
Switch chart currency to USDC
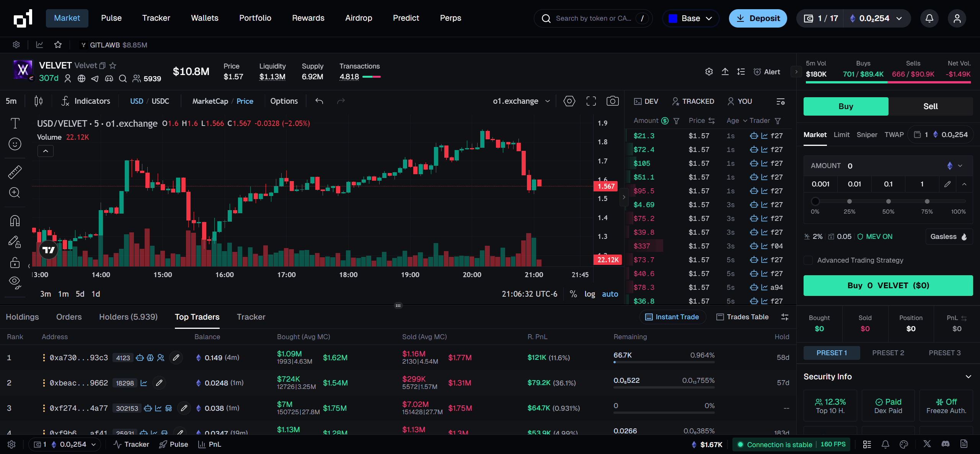coord(160,101)
